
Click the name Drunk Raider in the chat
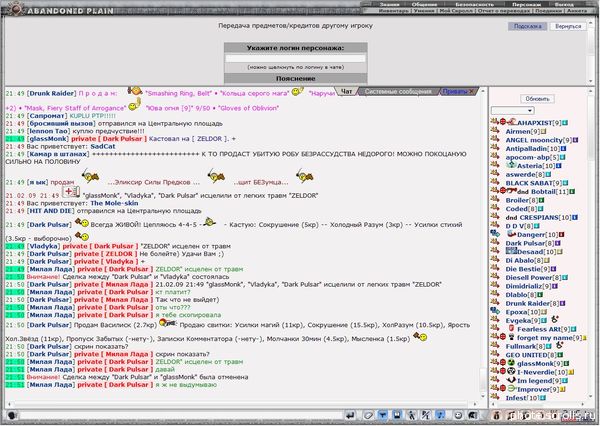click(x=51, y=93)
